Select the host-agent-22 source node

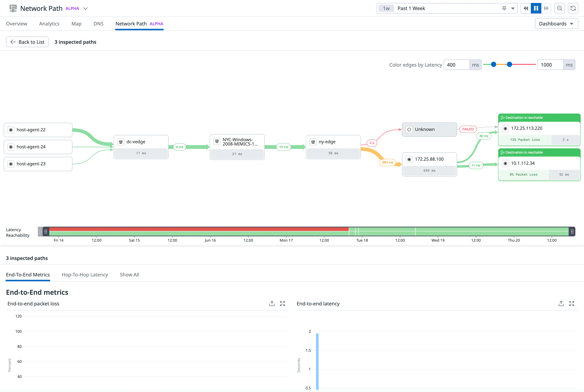pyautogui.click(x=38, y=130)
